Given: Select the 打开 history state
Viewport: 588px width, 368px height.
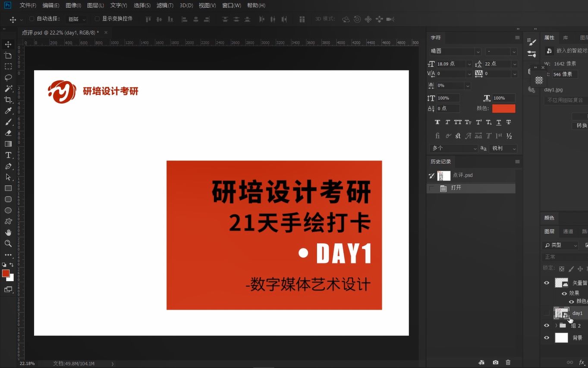Looking at the screenshot, I should pos(471,188).
